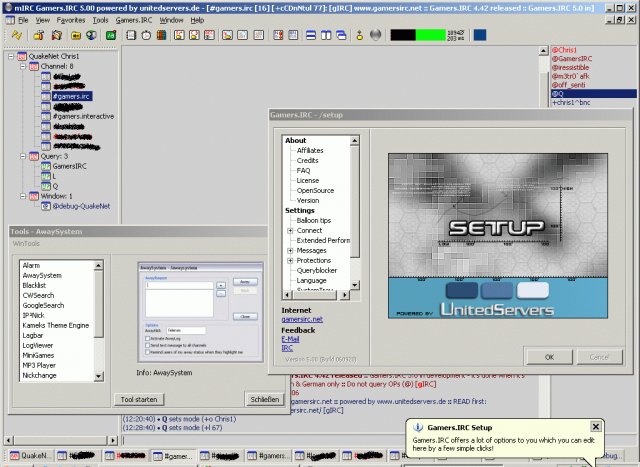
Task: Open the gamersirc.net link
Action: pyautogui.click(x=302, y=320)
